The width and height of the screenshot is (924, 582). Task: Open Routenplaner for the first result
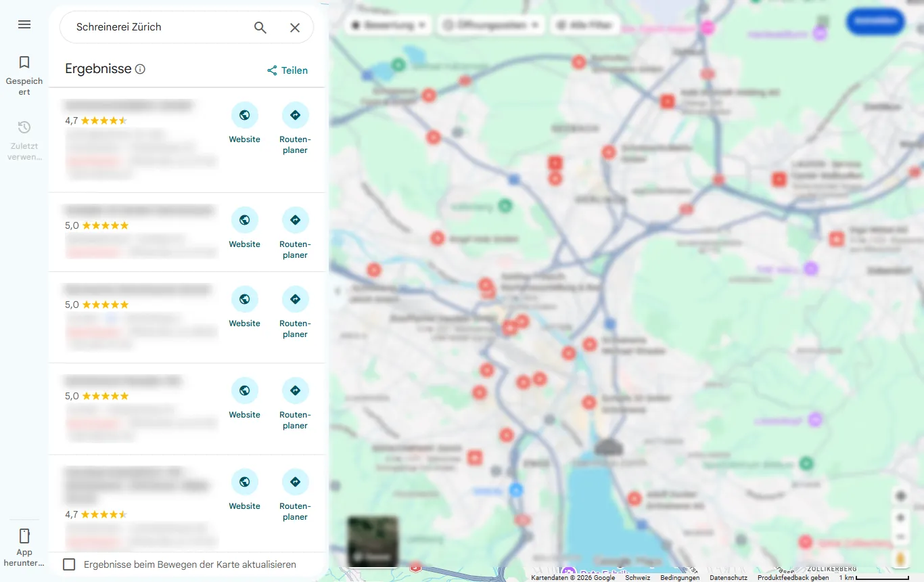coord(295,129)
